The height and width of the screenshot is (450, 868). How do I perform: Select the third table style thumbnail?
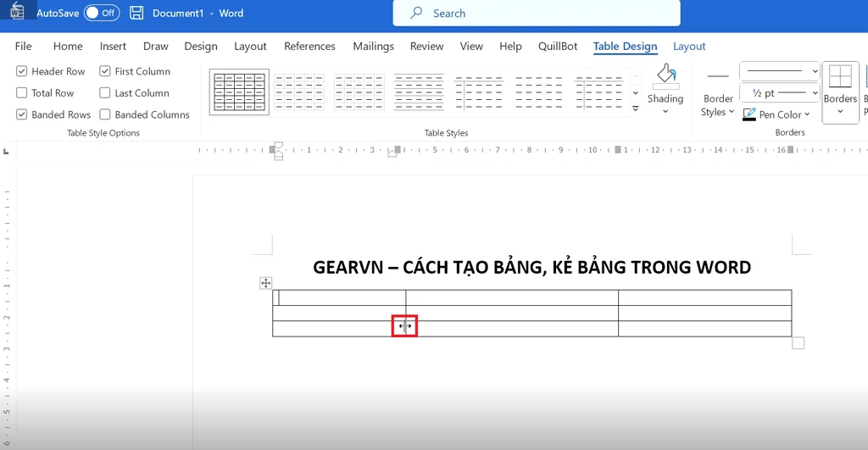tap(359, 92)
